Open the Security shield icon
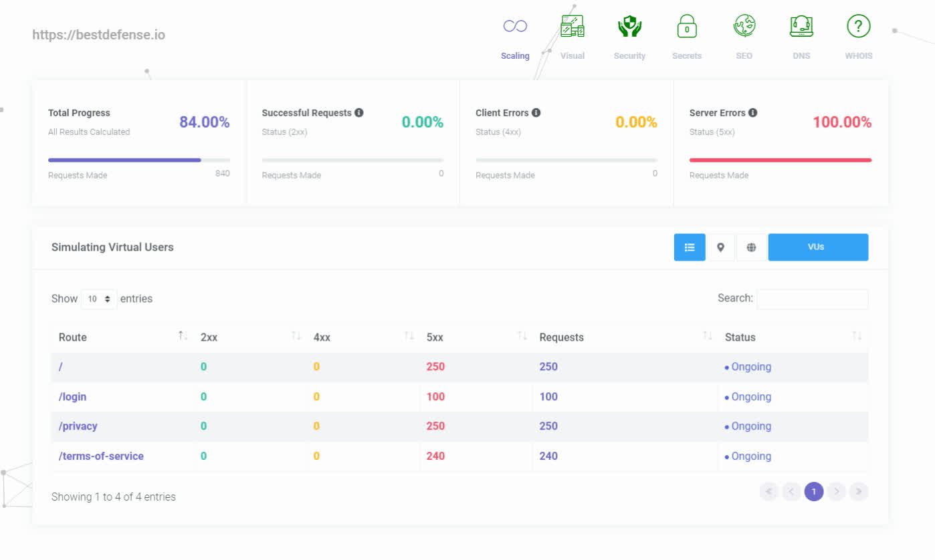The image size is (935, 560). pos(629,27)
